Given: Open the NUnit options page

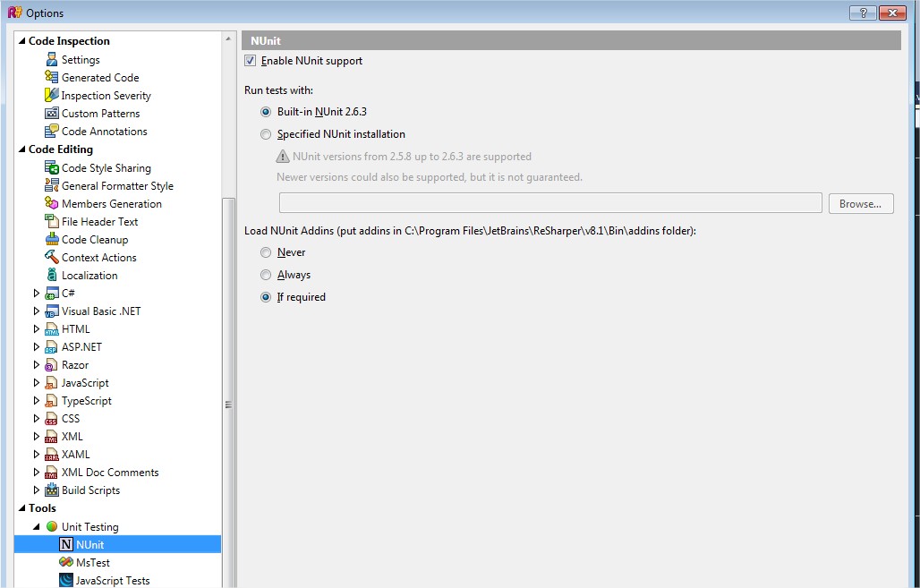Looking at the screenshot, I should point(89,544).
